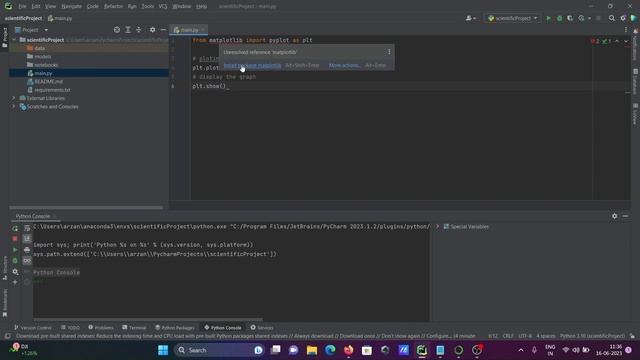Image resolution: width=640 pixels, height=360 pixels.
Task: Click CRLF line separator in status bar
Action: [508, 336]
